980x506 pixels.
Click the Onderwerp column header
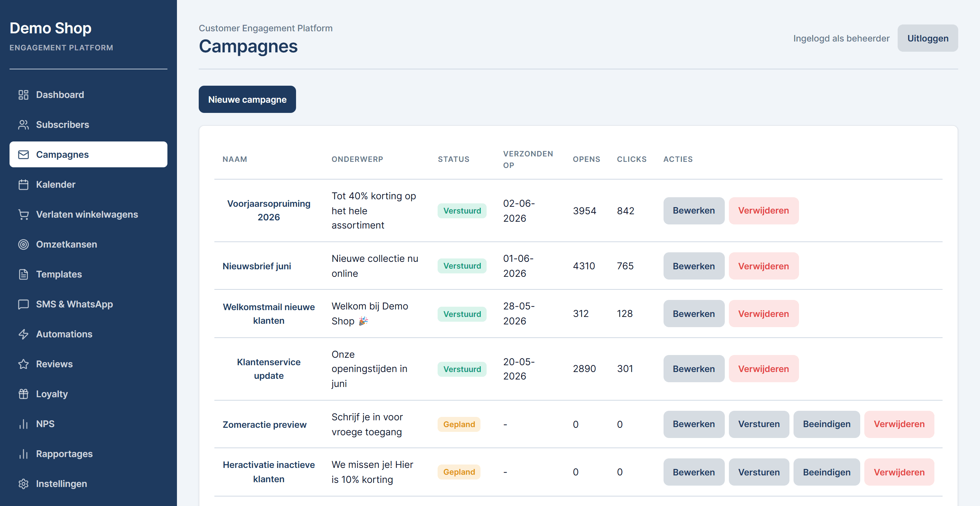pyautogui.click(x=357, y=159)
